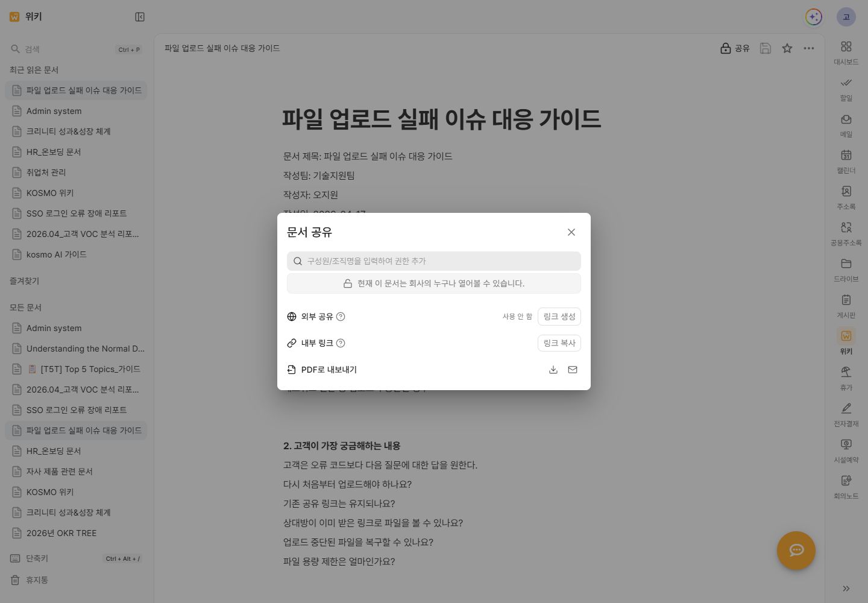
Task: Expand the right sidebar with chevrons
Action: (x=846, y=589)
